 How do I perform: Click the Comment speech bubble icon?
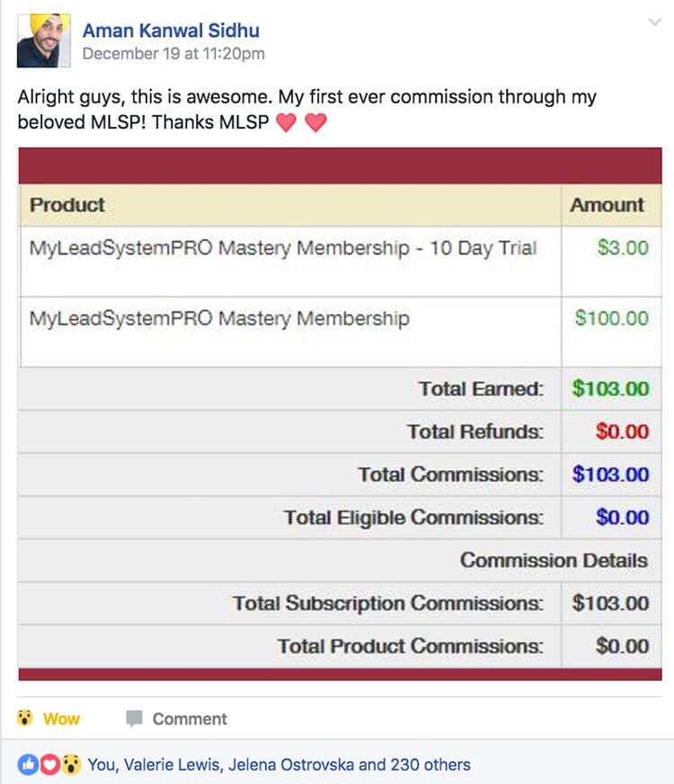pyautogui.click(x=135, y=718)
